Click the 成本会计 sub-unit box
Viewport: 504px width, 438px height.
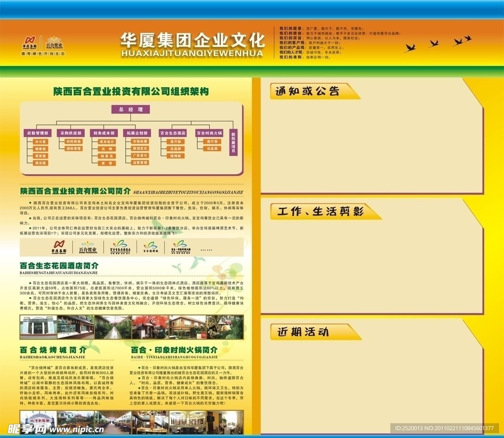(107, 141)
